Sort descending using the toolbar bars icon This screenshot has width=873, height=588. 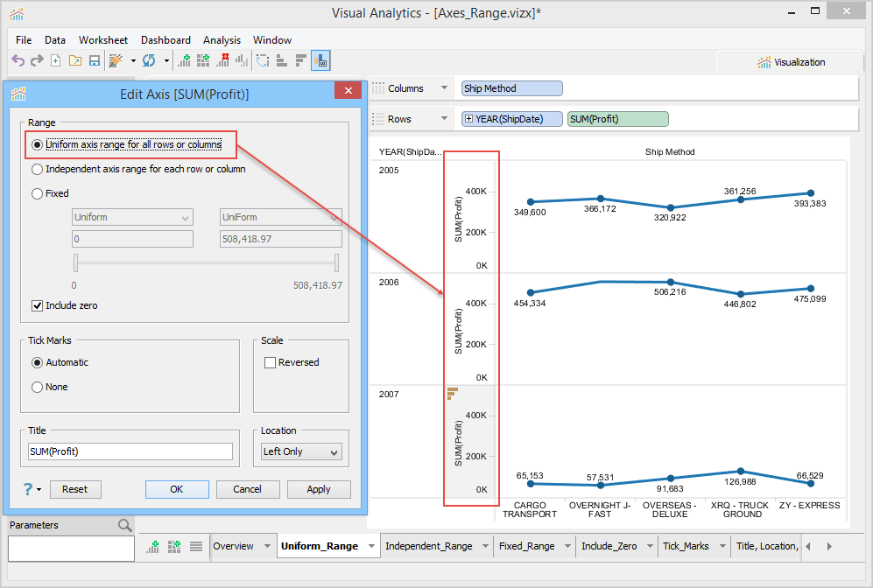[x=300, y=60]
